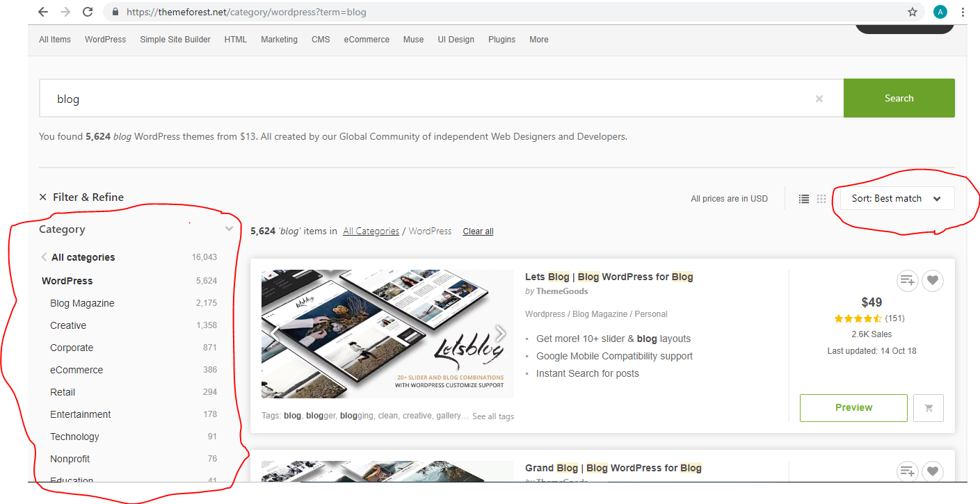Screen dimensions: 980x504
Task: Click the site lock icon in address bar
Action: (115, 12)
